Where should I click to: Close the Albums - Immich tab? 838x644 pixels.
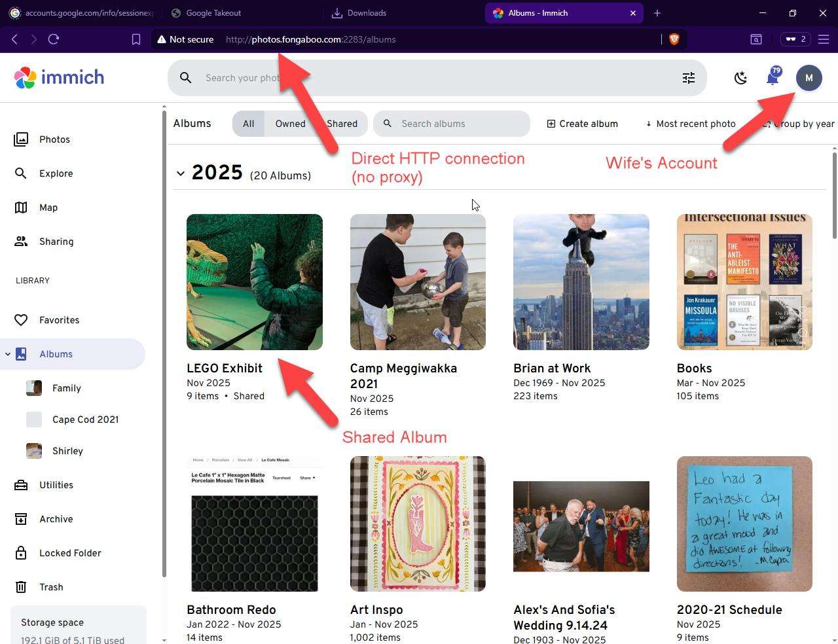(x=633, y=13)
